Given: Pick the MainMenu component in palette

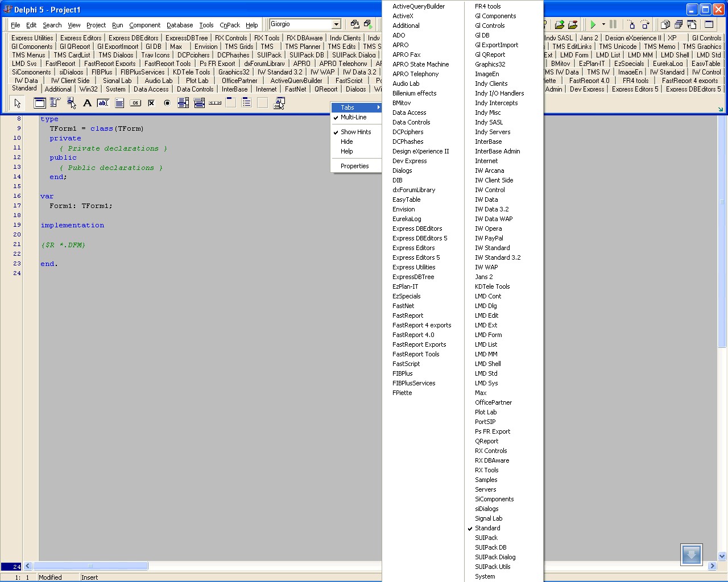Looking at the screenshot, I should (x=55, y=103).
